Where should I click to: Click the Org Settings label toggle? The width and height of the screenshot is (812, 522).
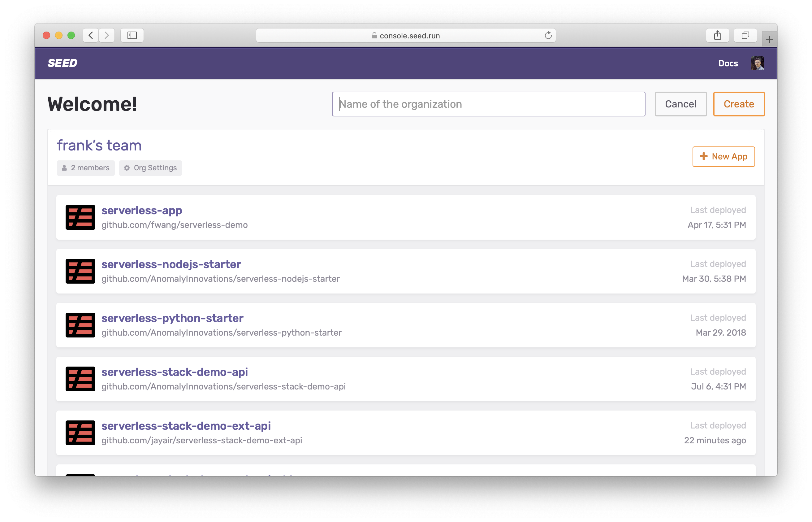150,167
